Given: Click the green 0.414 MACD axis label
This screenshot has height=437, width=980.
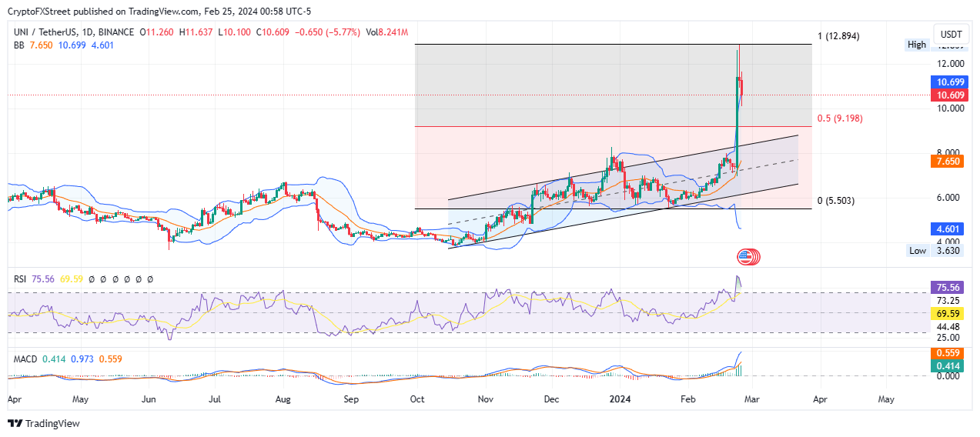Looking at the screenshot, I should click(x=946, y=367).
